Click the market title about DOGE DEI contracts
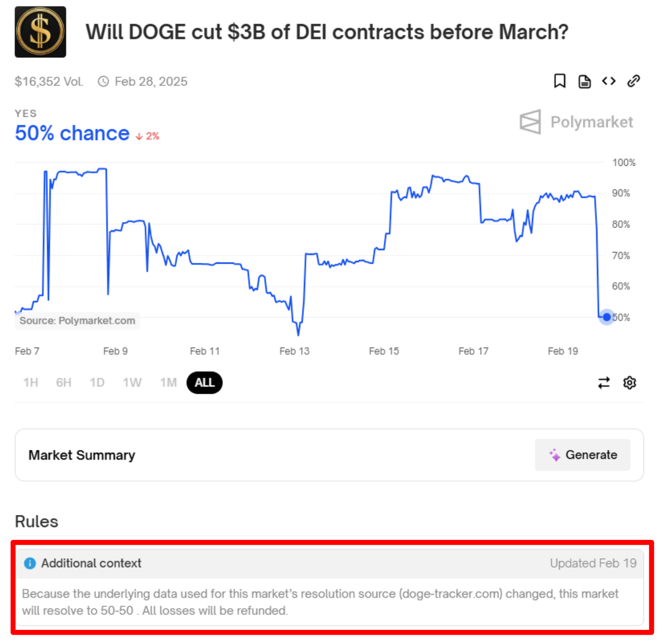Viewport: 670px width, 644px height. 327,32
